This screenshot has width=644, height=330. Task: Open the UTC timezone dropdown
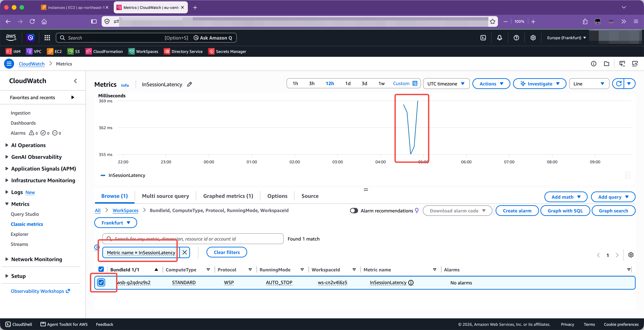(446, 84)
